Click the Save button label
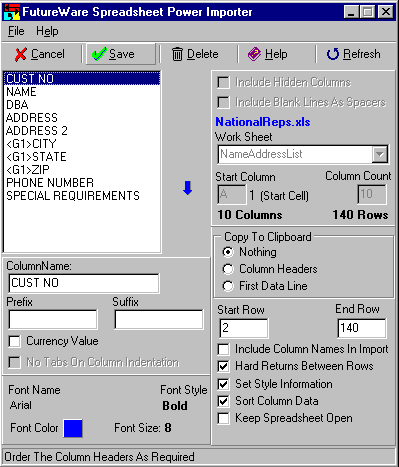 click(122, 54)
